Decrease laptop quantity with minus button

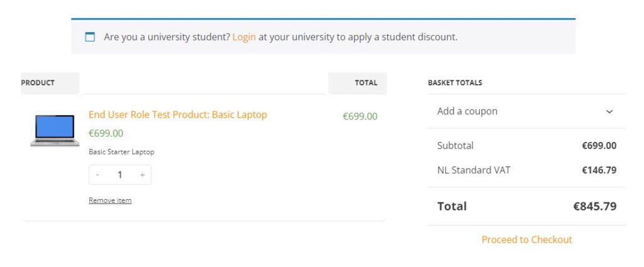(97, 175)
